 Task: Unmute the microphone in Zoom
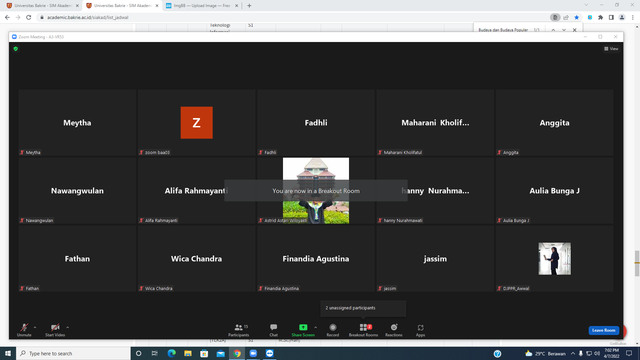(24, 330)
